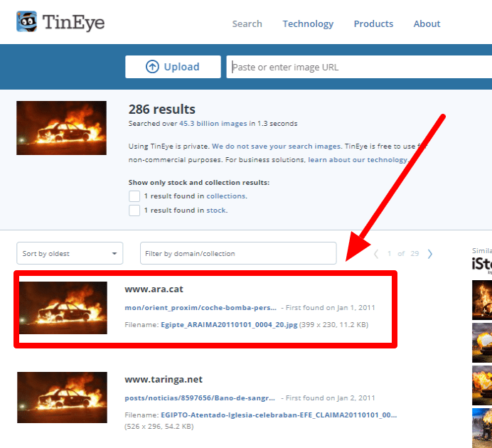Viewport: 492px width, 448px height.
Task: Click the Upload button
Action: point(173,67)
